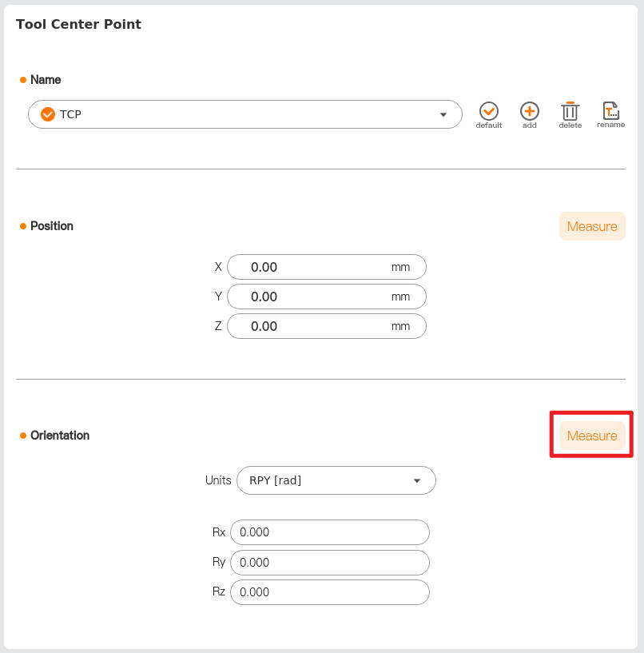Select the Ry orientation input field
Viewport: 644px width, 653px height.
(x=329, y=563)
